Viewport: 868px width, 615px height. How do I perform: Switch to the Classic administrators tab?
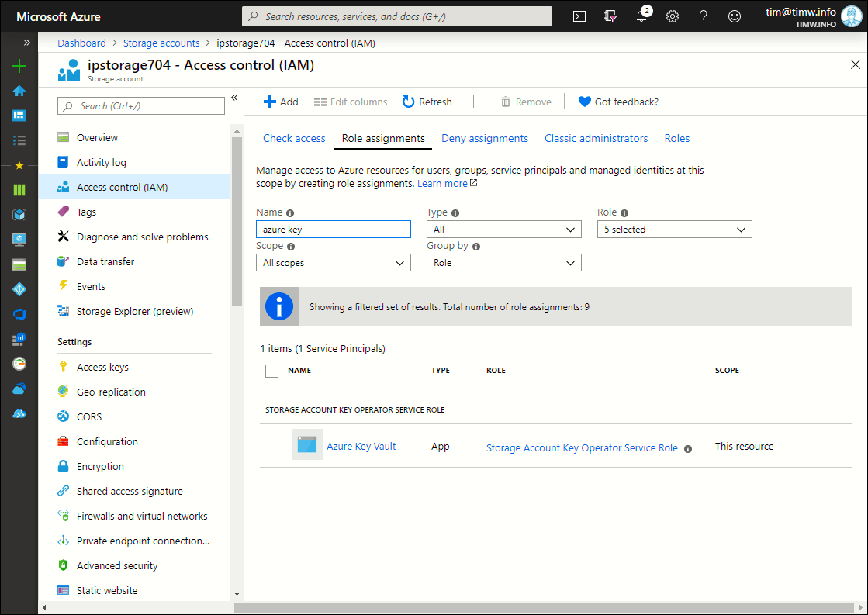[x=596, y=138]
